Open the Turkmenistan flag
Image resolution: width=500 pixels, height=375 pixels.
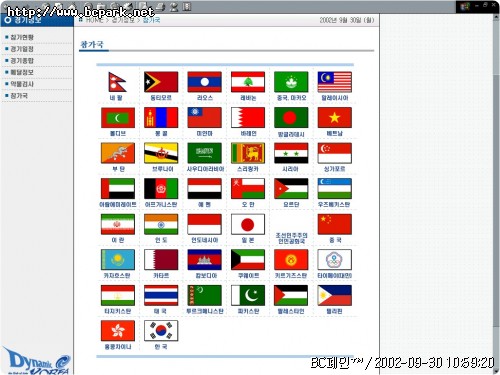tap(204, 295)
